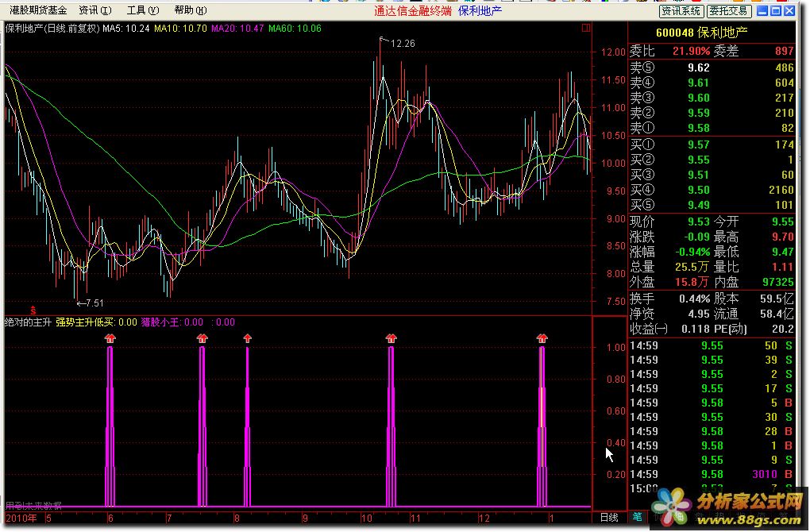Click the red buy arrow near June
The width and height of the screenshot is (810, 532).
pos(110,338)
